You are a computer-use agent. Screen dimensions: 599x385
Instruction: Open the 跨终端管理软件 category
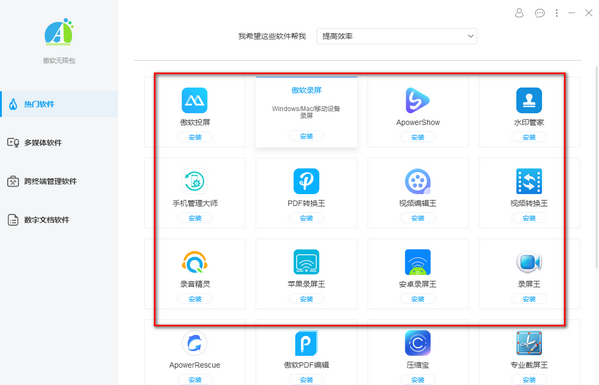(59, 181)
